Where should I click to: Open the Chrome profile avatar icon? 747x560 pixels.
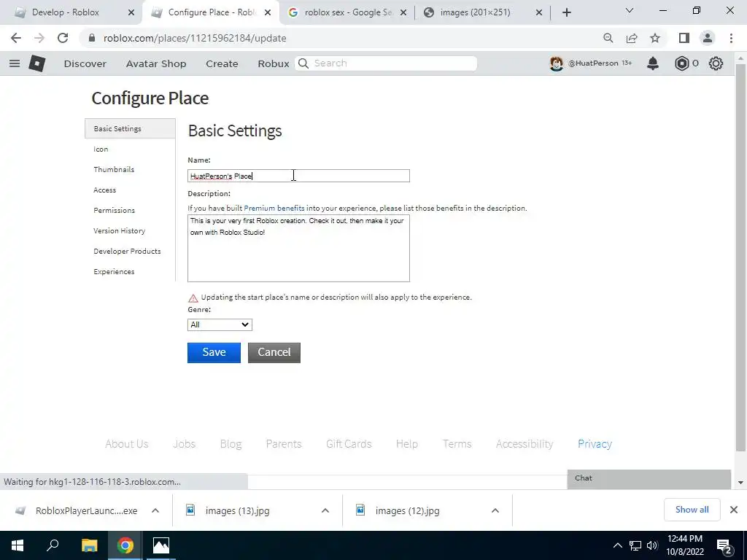point(708,38)
